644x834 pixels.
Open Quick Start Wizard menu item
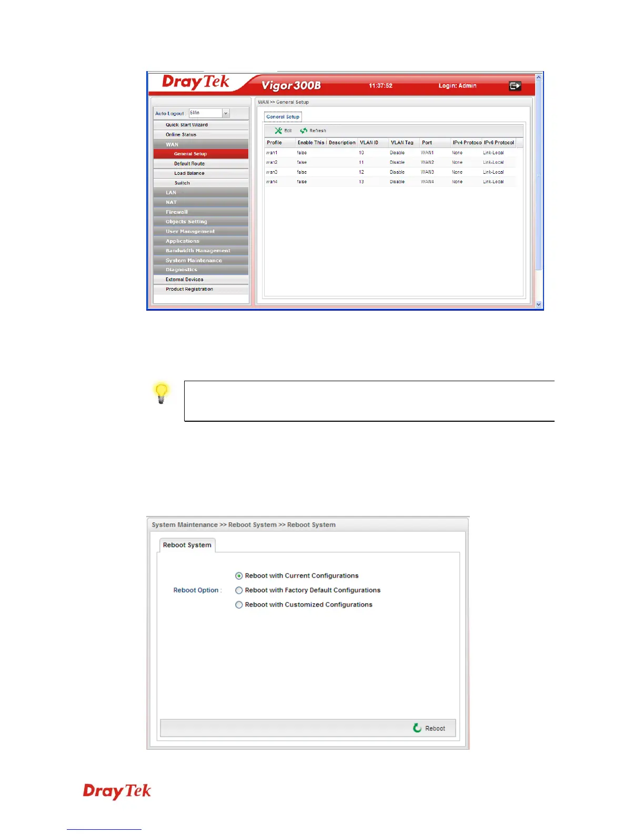[201, 125]
